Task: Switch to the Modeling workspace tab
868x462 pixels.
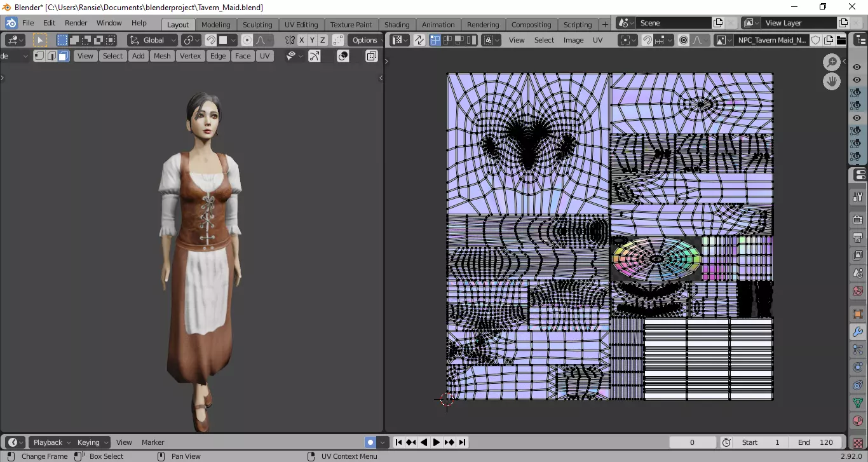Action: tap(216, 24)
